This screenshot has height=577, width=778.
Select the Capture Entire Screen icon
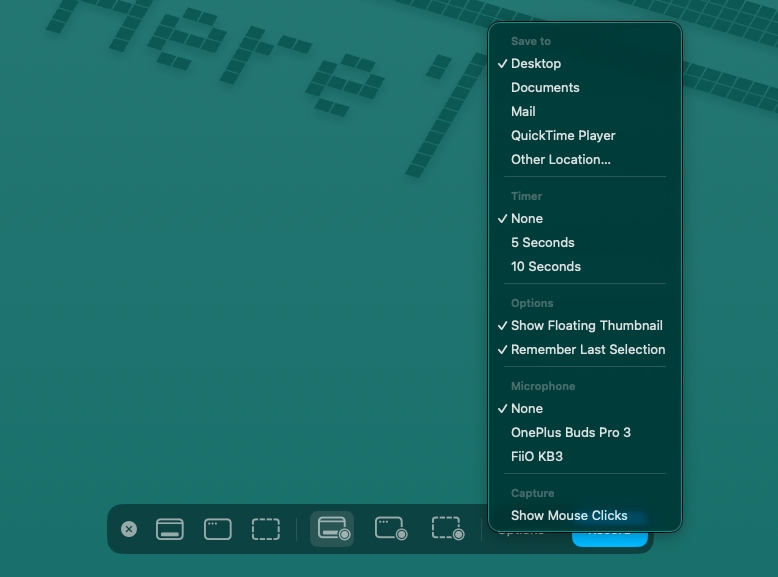pyautogui.click(x=170, y=529)
